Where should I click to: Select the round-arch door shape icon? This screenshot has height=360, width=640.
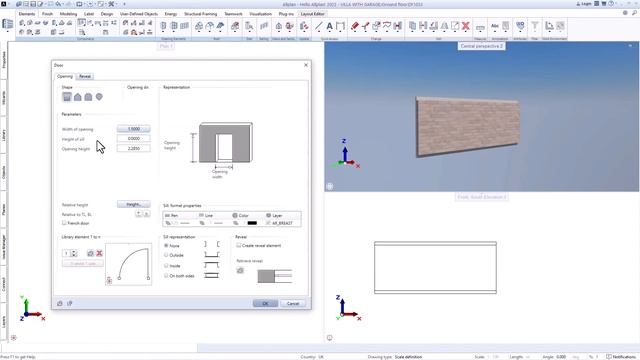78,97
